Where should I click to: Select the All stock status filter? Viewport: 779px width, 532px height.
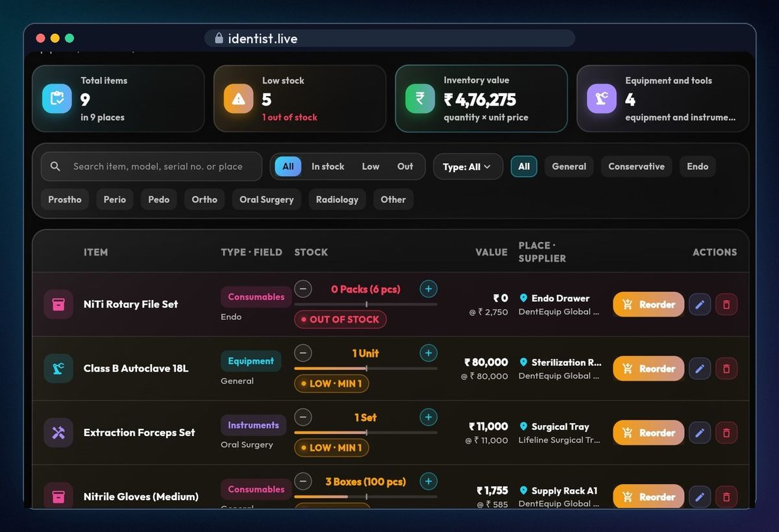(x=288, y=167)
